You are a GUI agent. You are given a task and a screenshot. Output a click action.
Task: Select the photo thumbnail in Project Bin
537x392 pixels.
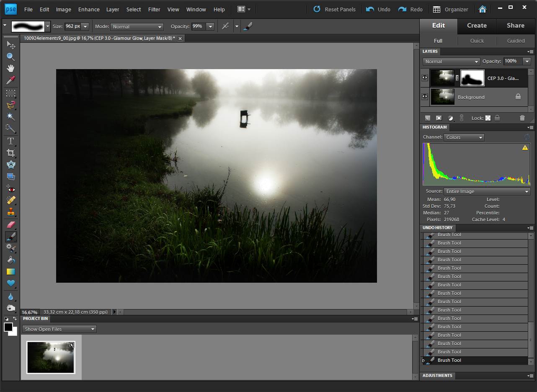click(x=51, y=357)
